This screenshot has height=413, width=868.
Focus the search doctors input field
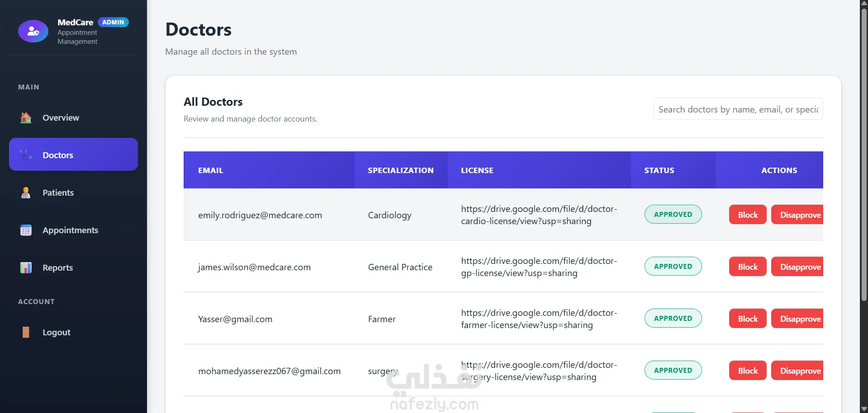pyautogui.click(x=738, y=109)
